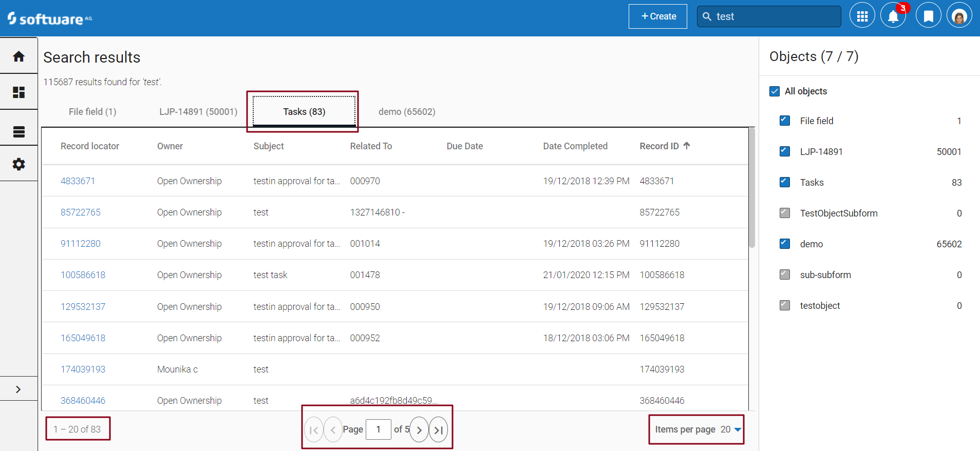
Task: Open the apps grid launcher icon
Action: point(862,15)
